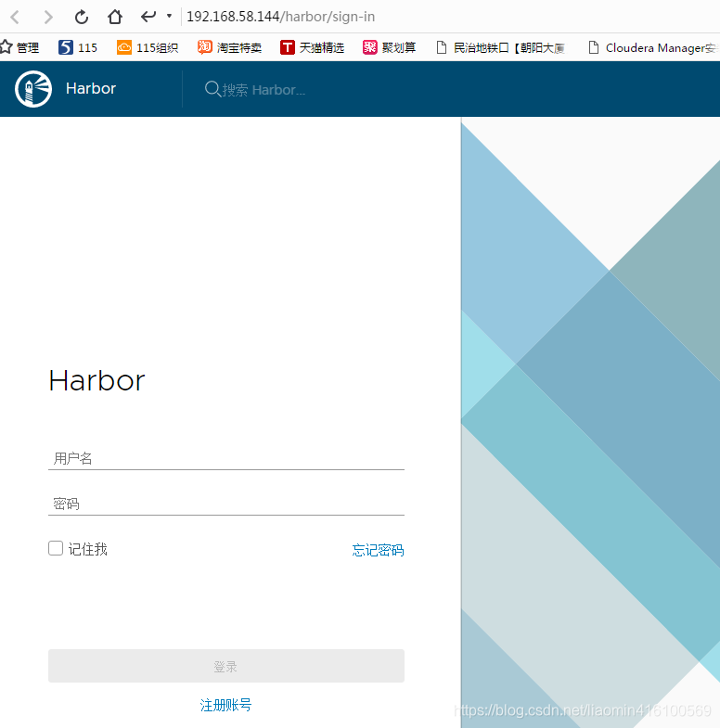Click the 聚划算 bookmark text
This screenshot has width=720, height=728.
399,47
